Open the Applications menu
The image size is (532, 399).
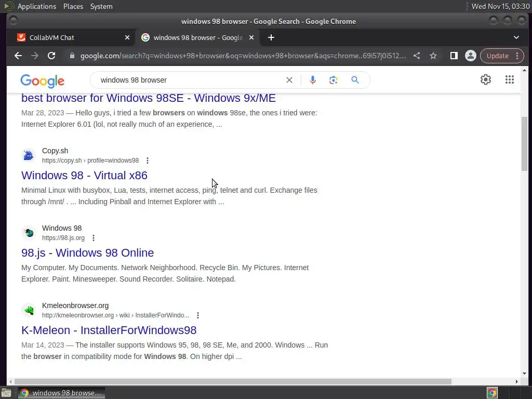coord(37,6)
